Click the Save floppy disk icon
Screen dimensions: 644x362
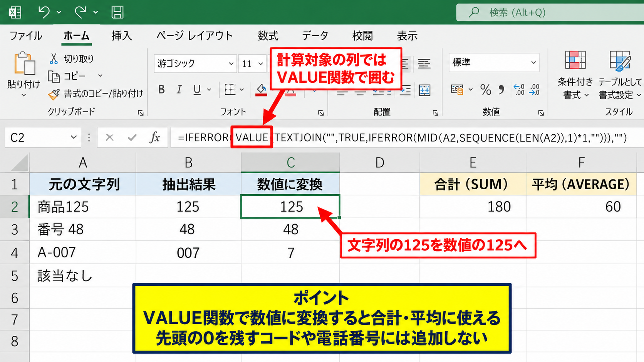click(x=117, y=12)
